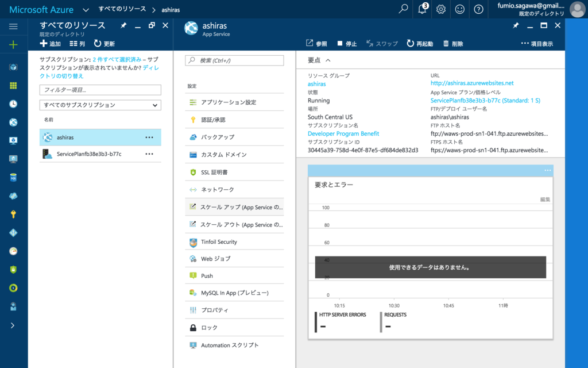Open more menu for ServicePlanfb38e3b3-b77c row
The width and height of the screenshot is (588, 368).
pos(149,154)
